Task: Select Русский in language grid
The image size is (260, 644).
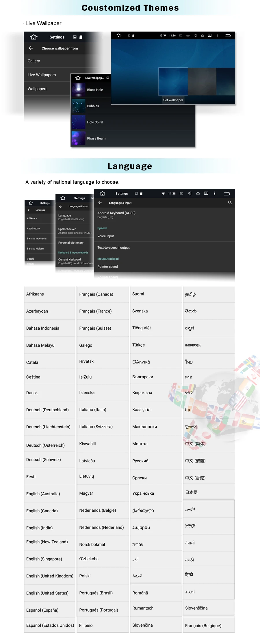Action: [156, 461]
